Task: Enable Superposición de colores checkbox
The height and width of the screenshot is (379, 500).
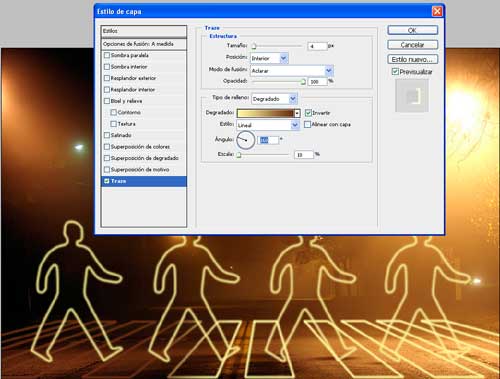Action: tap(107, 147)
